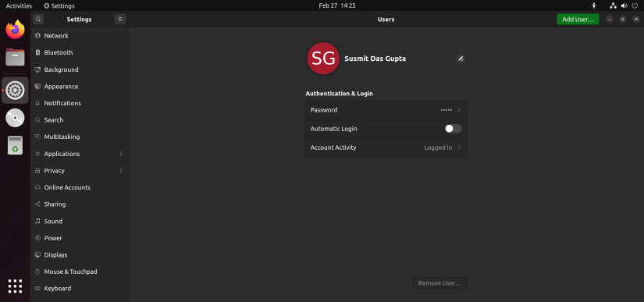Click the volume icon in system tray

(x=624, y=5)
